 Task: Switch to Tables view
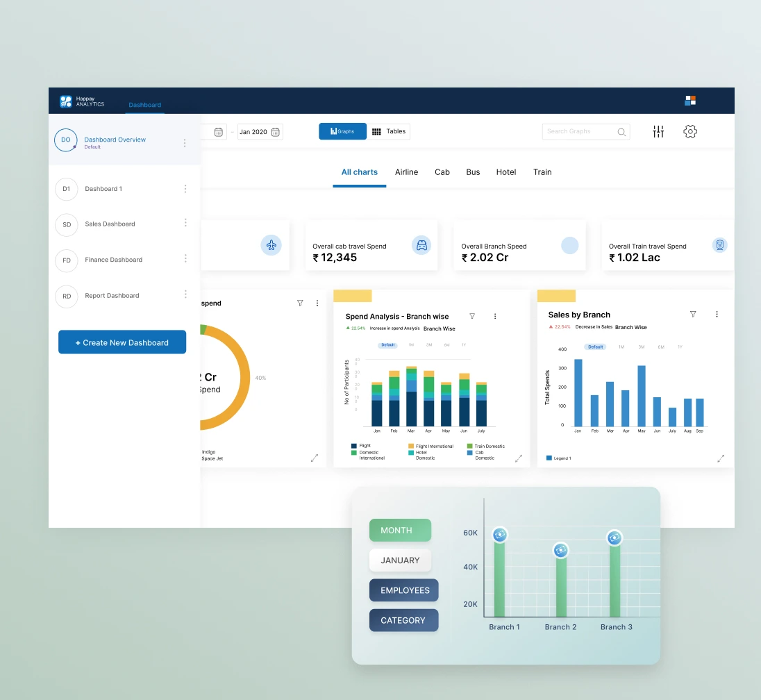point(389,131)
